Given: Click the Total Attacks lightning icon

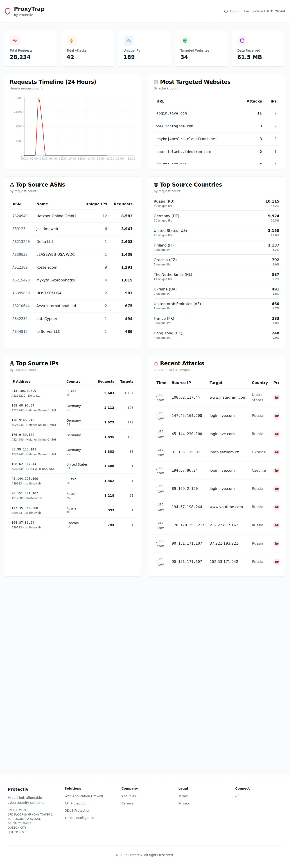Looking at the screenshot, I should 71,40.
